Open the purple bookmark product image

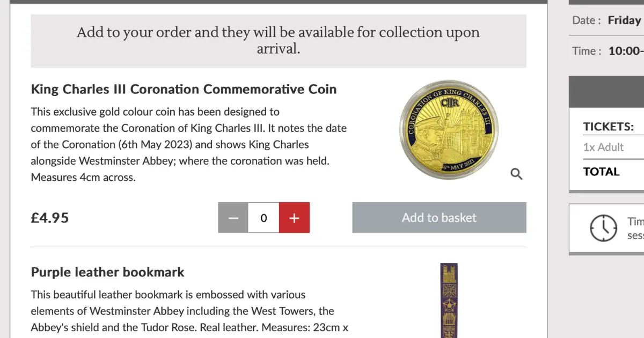[448, 300]
